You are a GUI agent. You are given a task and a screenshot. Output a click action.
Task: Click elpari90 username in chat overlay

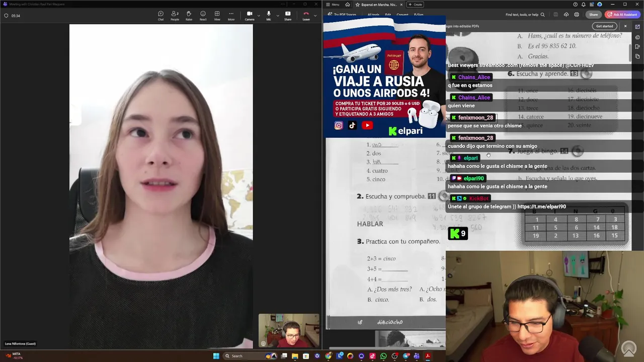pos(473,178)
